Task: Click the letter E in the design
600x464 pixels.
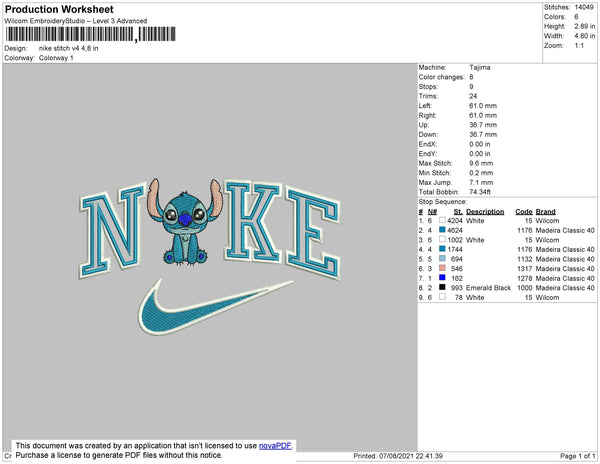Action: 312,233
